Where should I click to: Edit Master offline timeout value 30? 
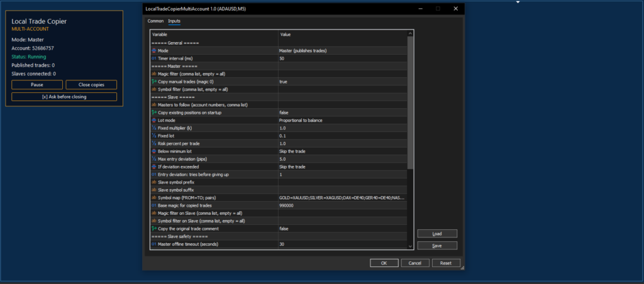pos(343,244)
